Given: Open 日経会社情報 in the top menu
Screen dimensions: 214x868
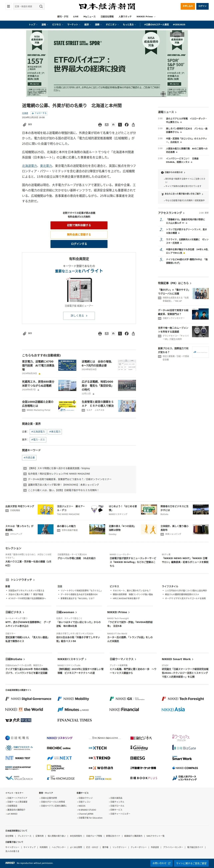Looking at the screenshot, I should [107, 16].
